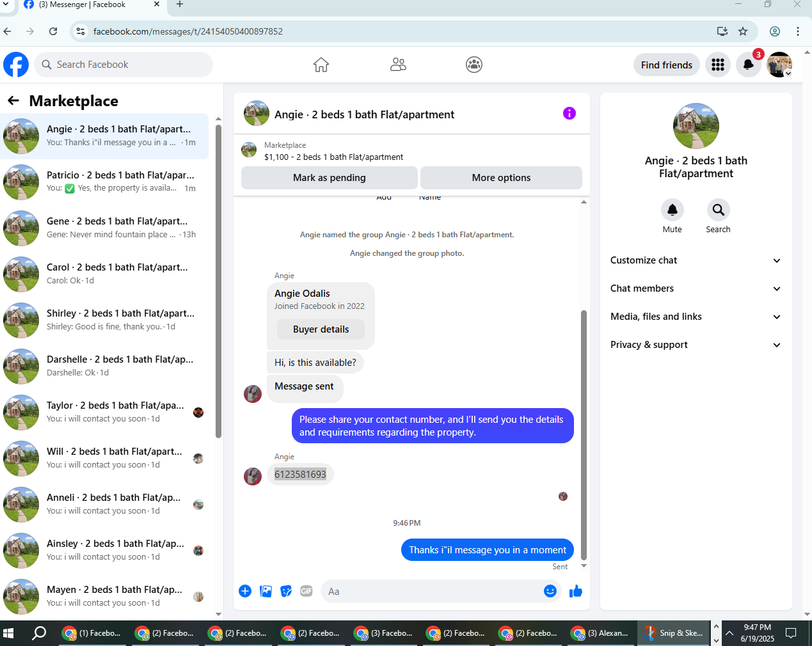Screen dimensions: 812x646
Task: Focus the Search Facebook field
Action: 123,65
